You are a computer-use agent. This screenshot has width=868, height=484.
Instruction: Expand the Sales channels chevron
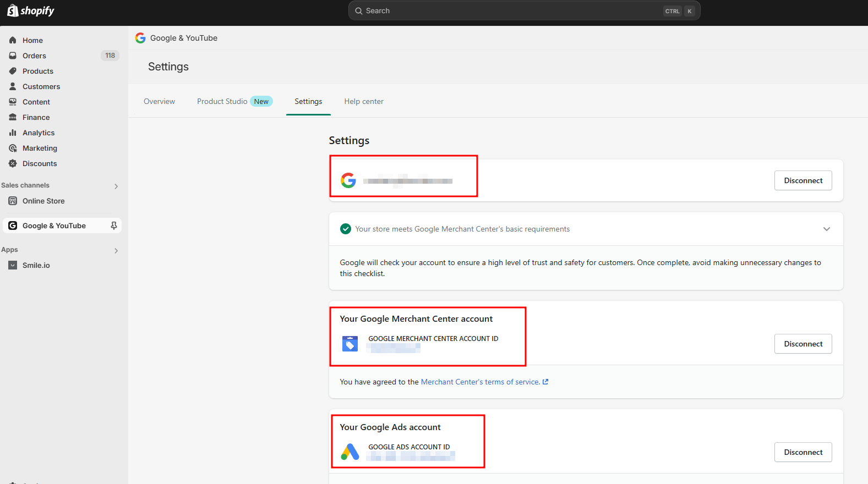(x=116, y=186)
